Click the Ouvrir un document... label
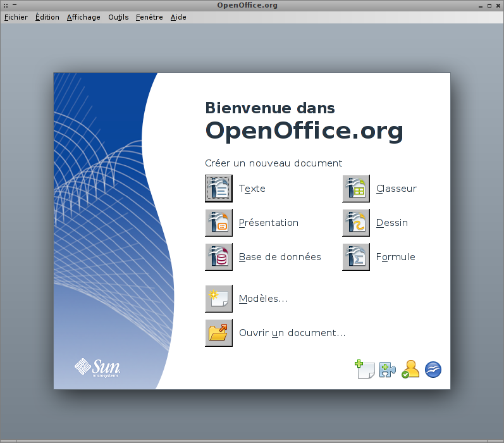Screen dimensions: 504x443 pyautogui.click(x=292, y=333)
